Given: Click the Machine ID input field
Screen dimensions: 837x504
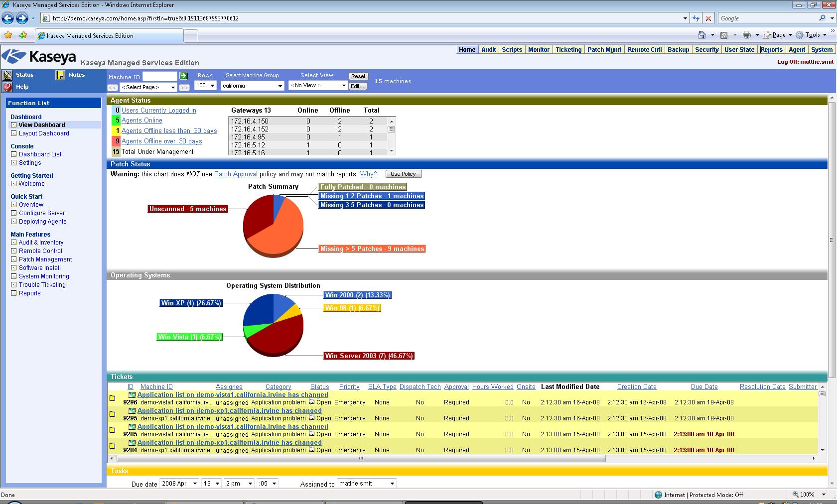Looking at the screenshot, I should (160, 76).
